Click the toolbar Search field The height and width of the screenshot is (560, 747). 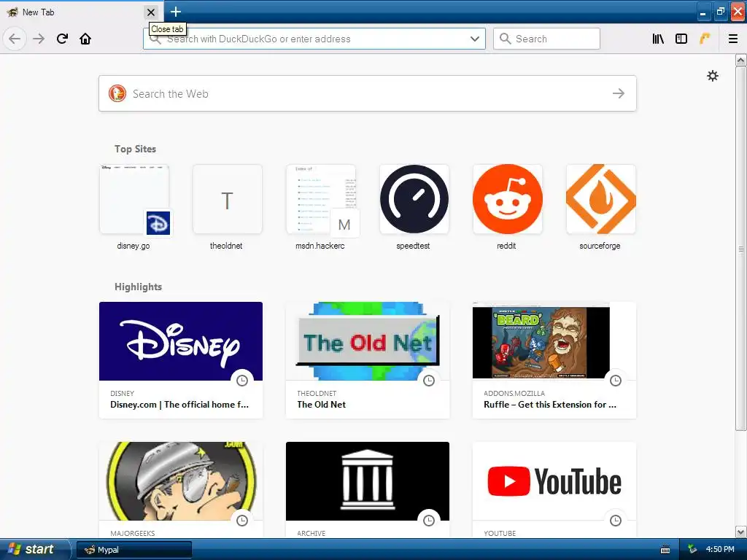[546, 39]
